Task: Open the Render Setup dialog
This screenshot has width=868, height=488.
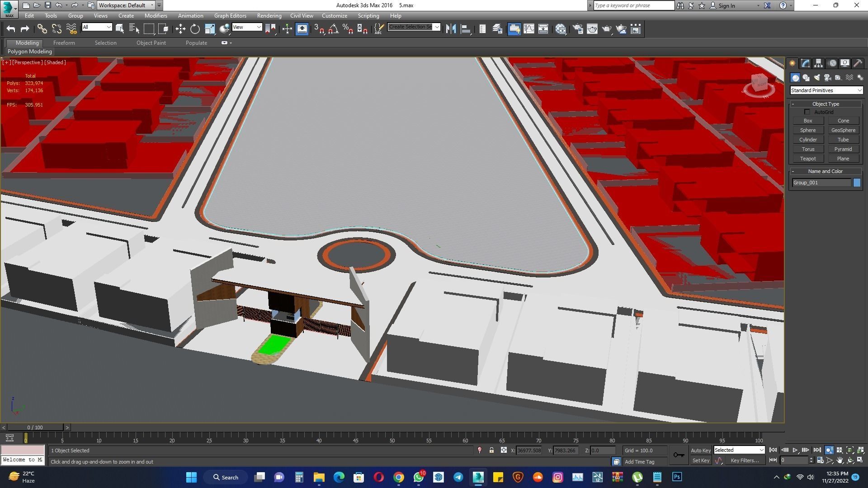Action: click(x=578, y=28)
